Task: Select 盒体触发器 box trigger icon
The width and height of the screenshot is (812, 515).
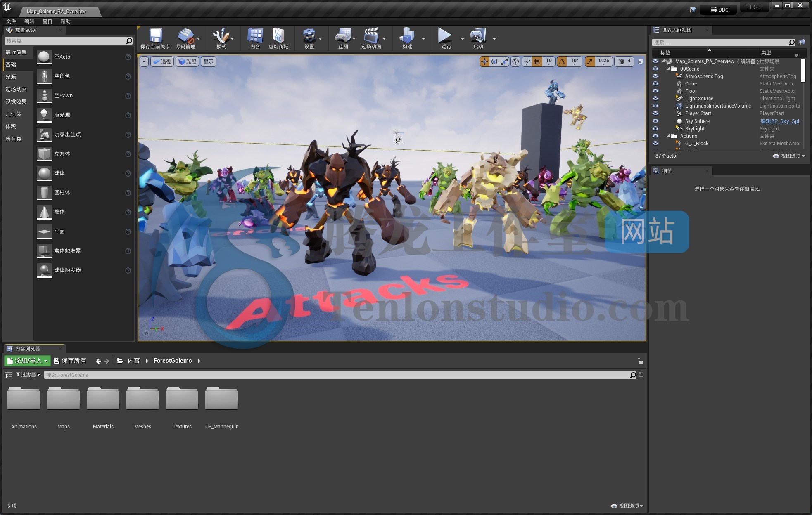Action: (44, 251)
